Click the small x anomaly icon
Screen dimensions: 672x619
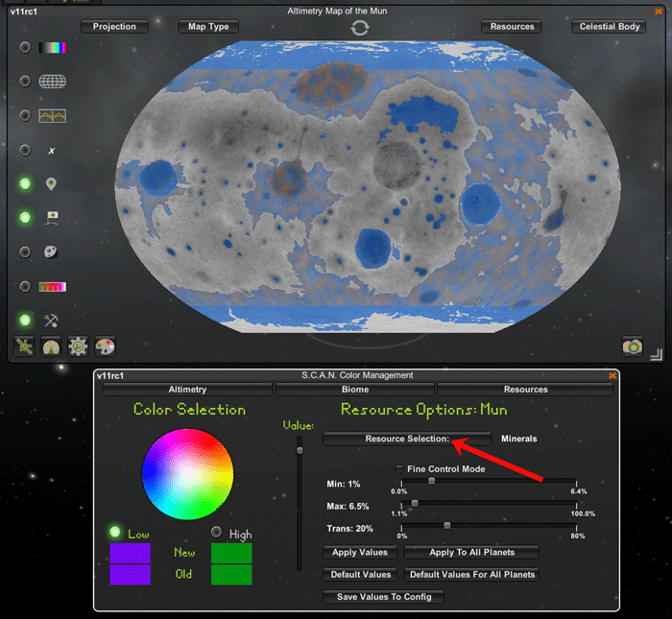tap(52, 151)
